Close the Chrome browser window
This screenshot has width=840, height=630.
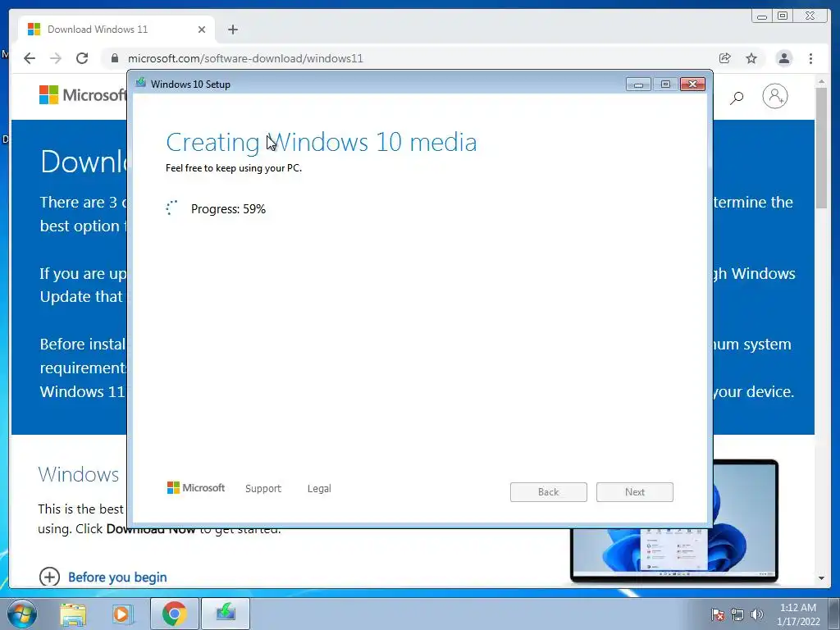[x=810, y=16]
